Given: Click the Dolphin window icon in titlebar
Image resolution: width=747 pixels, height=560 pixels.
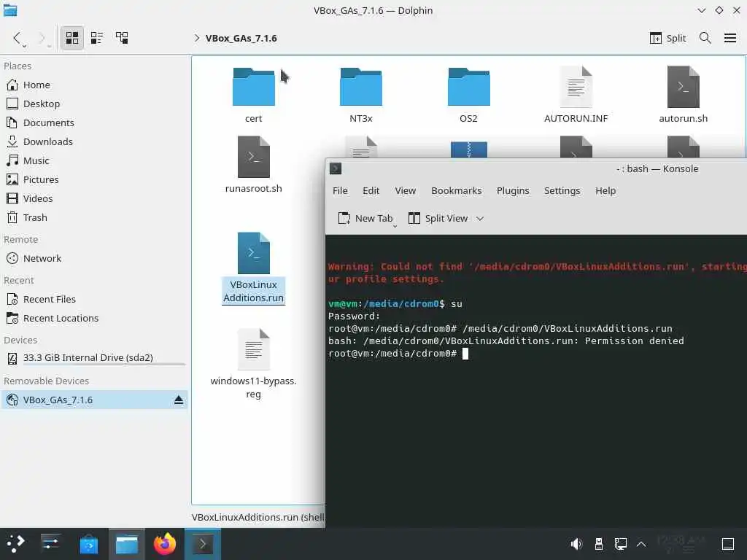Looking at the screenshot, I should coord(10,10).
